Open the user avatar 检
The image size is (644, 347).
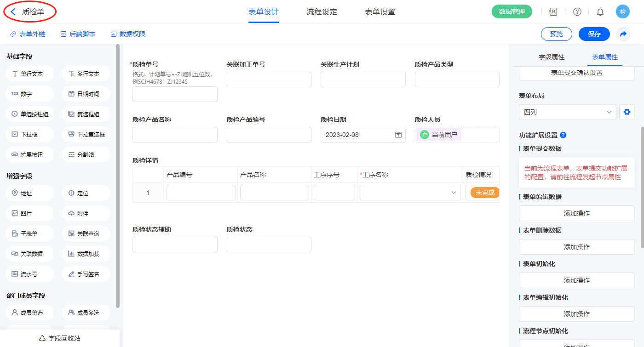[x=622, y=12]
